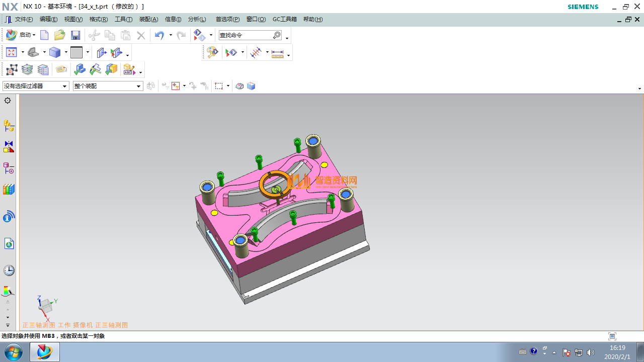
Task: Click the Fit view icon
Action: 11,52
